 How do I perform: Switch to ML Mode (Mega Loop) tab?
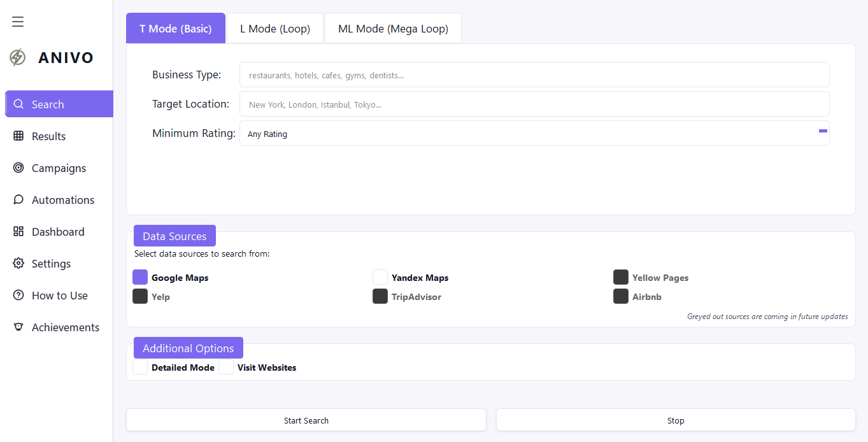393,29
